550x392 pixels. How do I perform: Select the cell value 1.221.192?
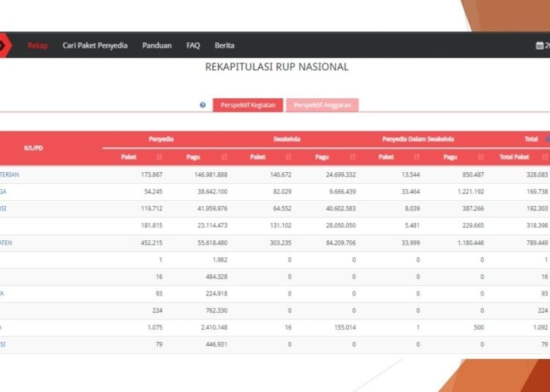471,192
